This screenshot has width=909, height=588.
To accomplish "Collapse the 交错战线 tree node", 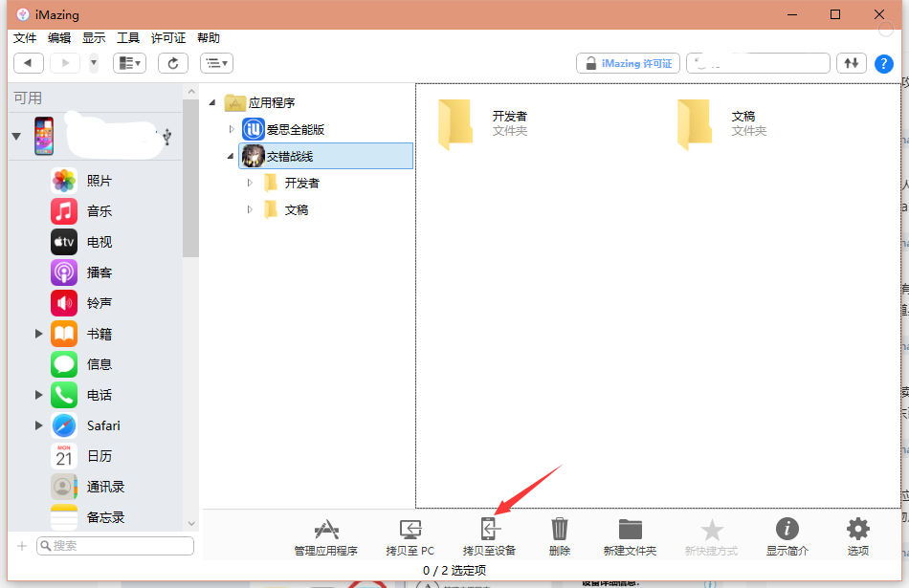I will point(231,156).
